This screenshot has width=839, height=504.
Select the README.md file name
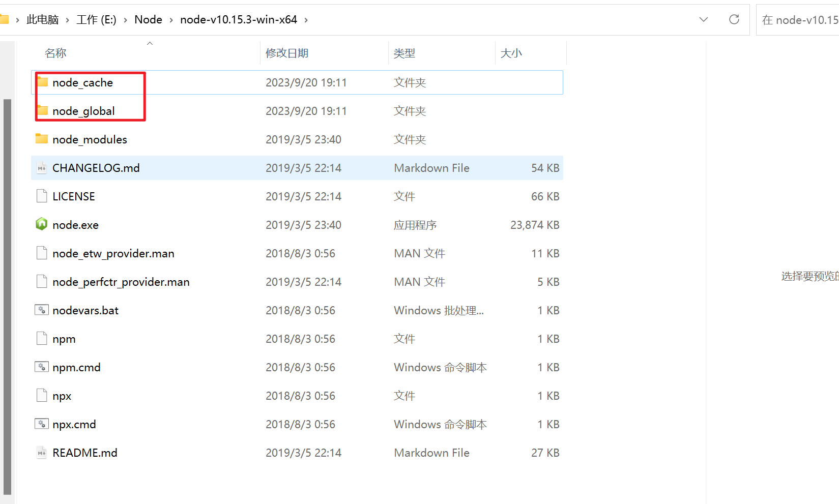(85, 453)
